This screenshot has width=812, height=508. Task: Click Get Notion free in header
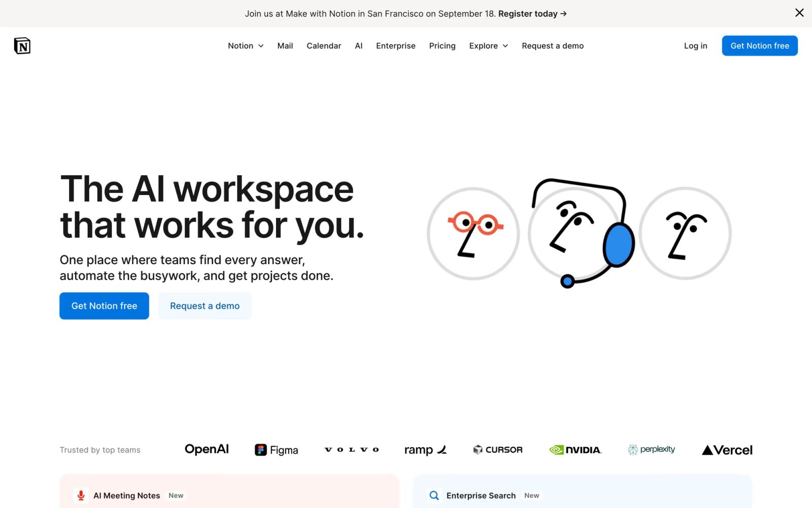[760, 46]
